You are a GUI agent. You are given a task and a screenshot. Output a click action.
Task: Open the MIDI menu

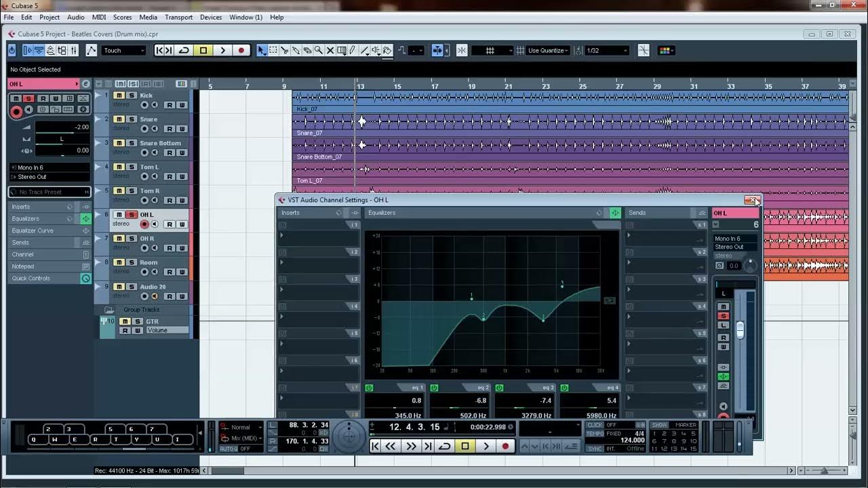[99, 17]
